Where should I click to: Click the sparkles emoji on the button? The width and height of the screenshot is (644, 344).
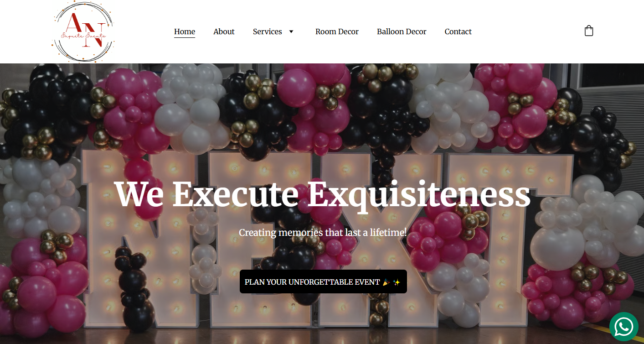(397, 282)
